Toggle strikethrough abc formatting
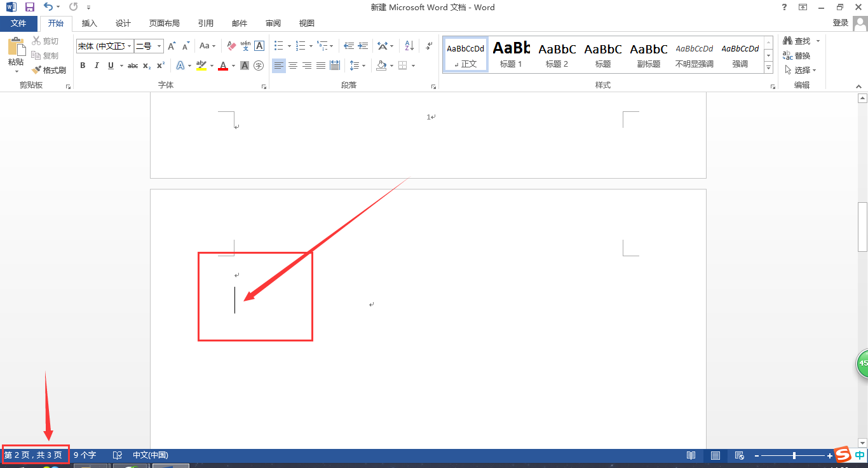868x468 pixels. (x=133, y=65)
